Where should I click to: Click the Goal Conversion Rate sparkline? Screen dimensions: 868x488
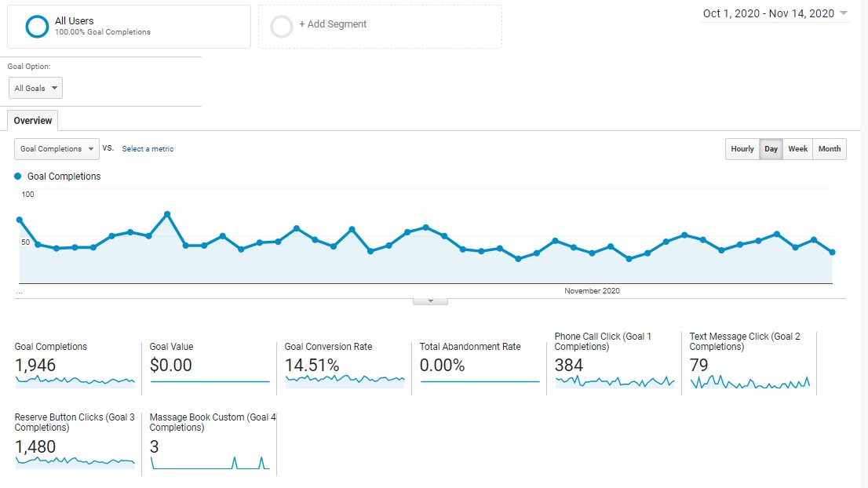coord(343,382)
